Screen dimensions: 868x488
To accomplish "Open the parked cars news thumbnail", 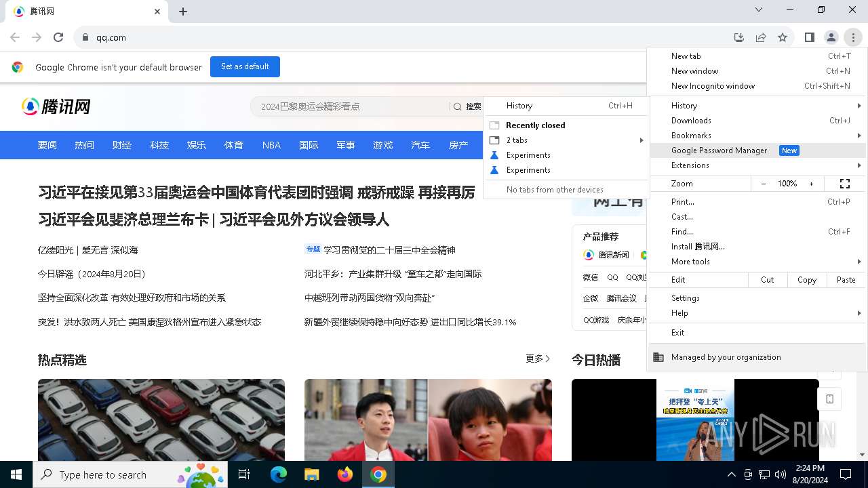I will (161, 420).
